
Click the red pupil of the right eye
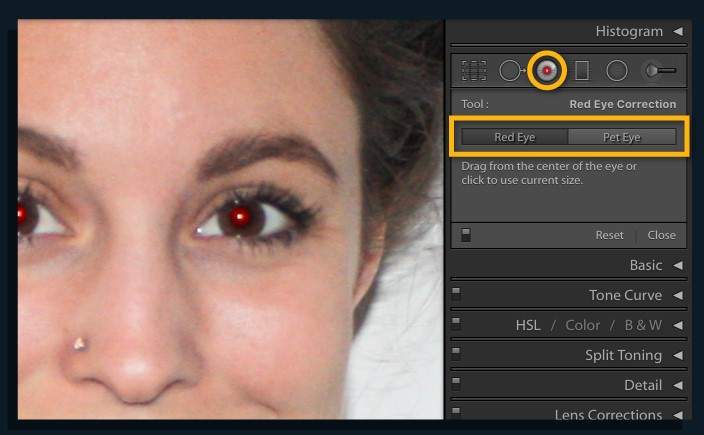click(240, 217)
